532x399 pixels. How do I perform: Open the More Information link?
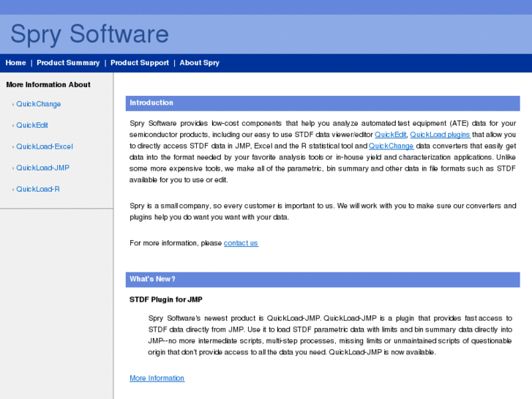point(157,378)
